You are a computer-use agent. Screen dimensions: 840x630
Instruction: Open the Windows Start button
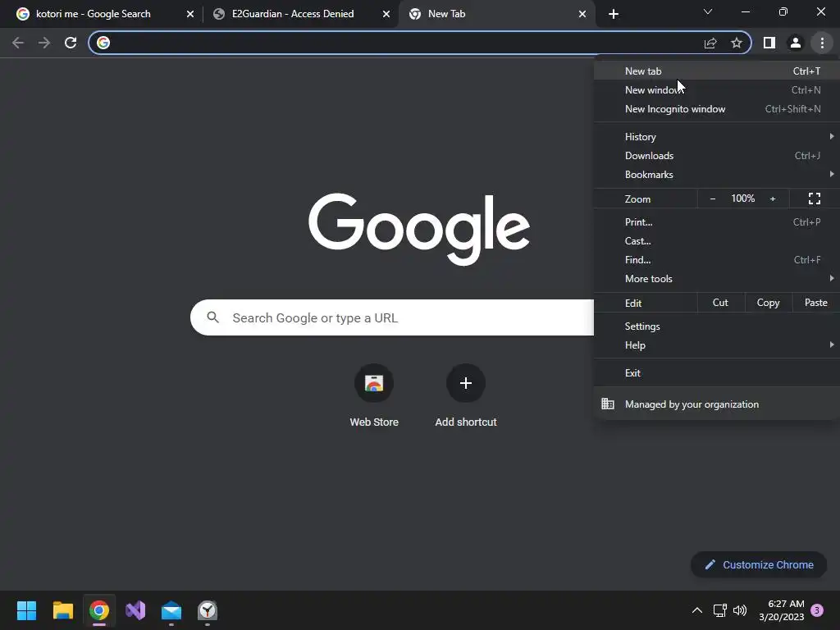[26, 610]
